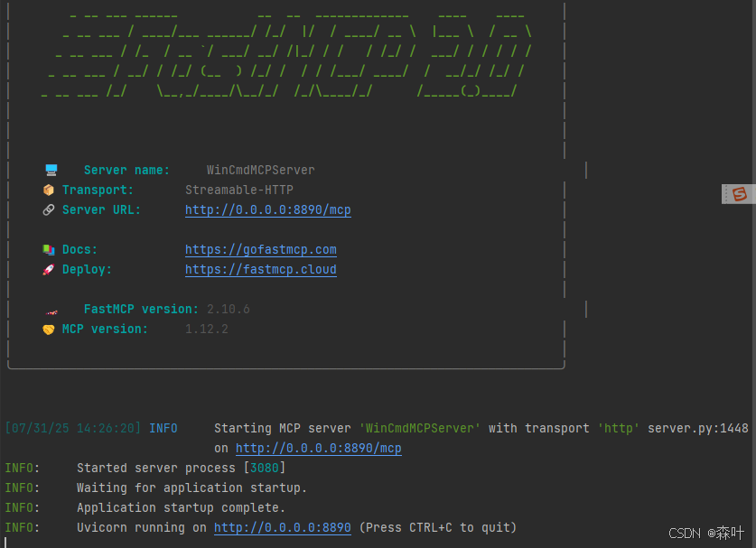
Task: Open the Uvicorn running on http://0.0.0.0:8890 link
Action: (x=283, y=528)
